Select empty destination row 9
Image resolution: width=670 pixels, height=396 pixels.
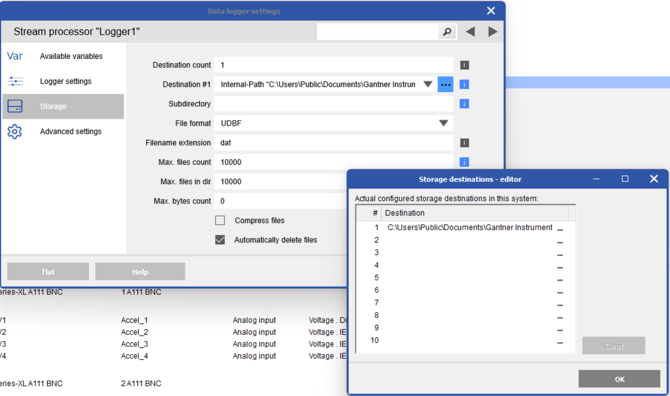[x=466, y=328]
